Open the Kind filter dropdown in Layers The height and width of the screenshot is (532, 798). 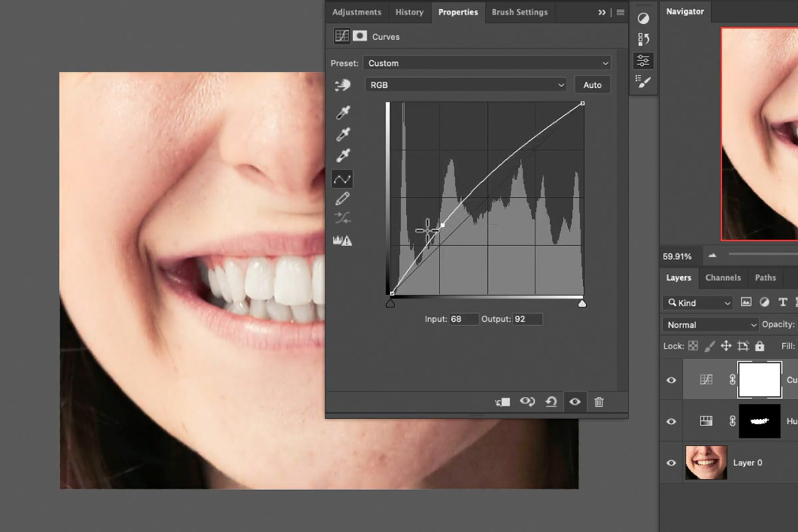tap(697, 303)
